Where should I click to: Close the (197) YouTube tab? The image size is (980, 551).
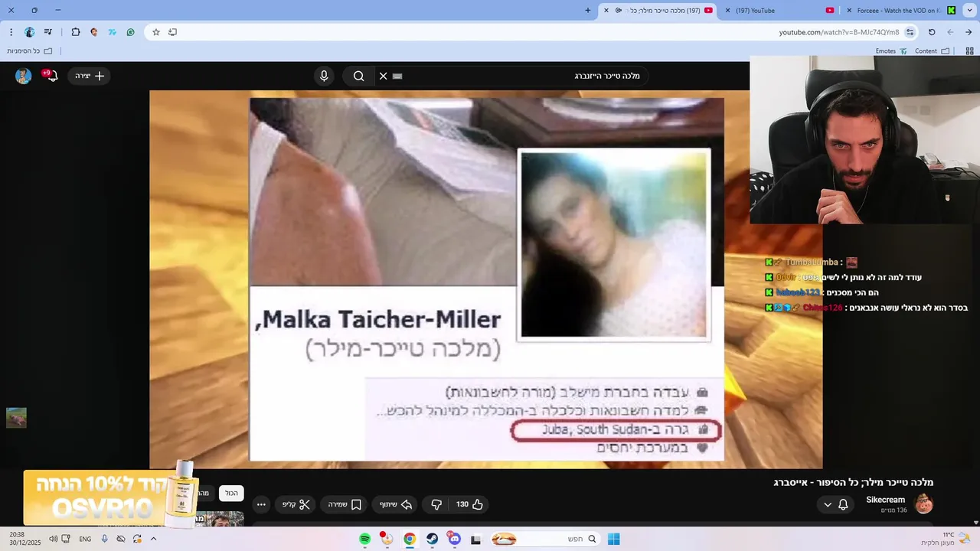(x=728, y=10)
